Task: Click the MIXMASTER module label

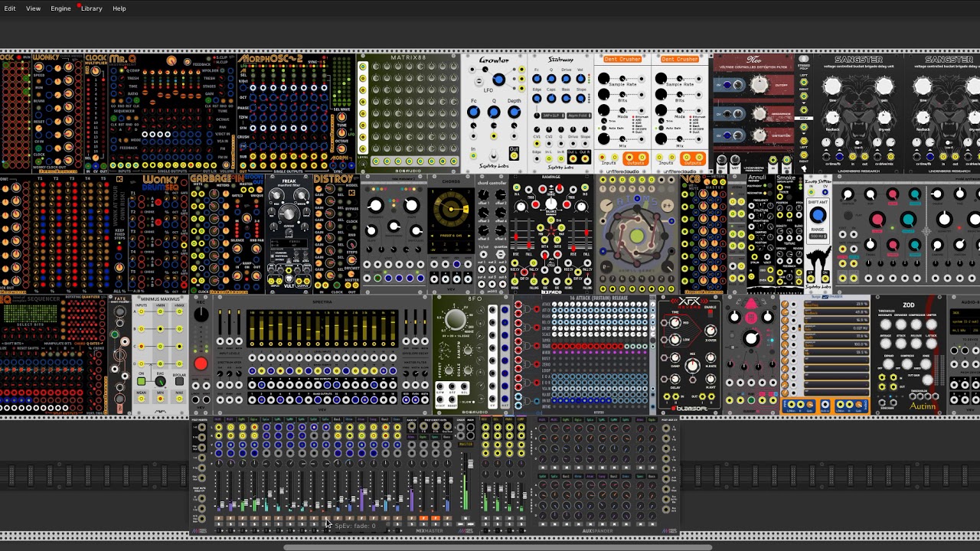Action: pos(430,530)
